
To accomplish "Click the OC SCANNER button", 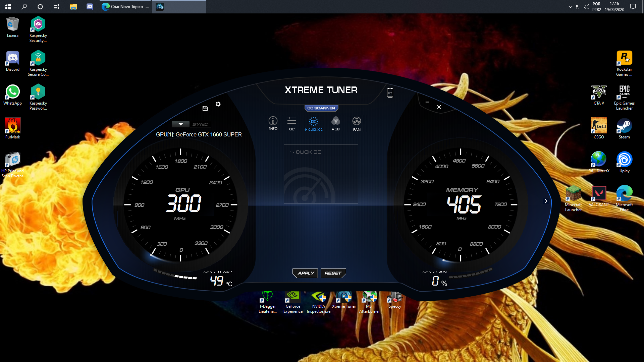I will [x=321, y=108].
